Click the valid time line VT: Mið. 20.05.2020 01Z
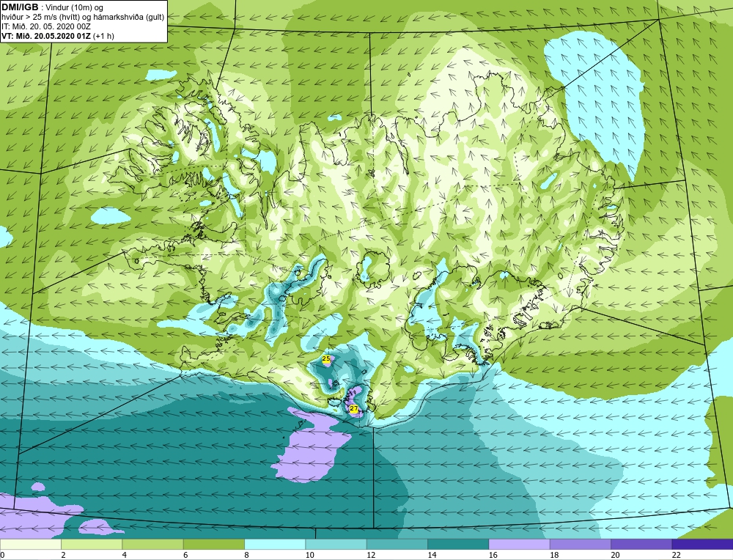 46,36
